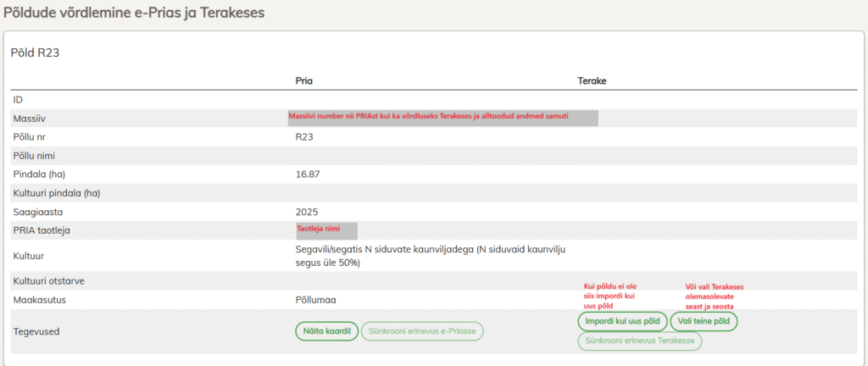The width and height of the screenshot is (868, 366).
Task: Click Impordi kui uus põld button
Action: (622, 322)
